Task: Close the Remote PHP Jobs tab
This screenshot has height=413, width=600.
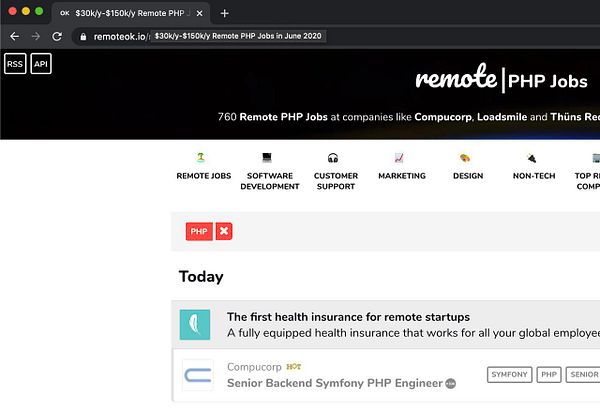Action: coord(199,13)
